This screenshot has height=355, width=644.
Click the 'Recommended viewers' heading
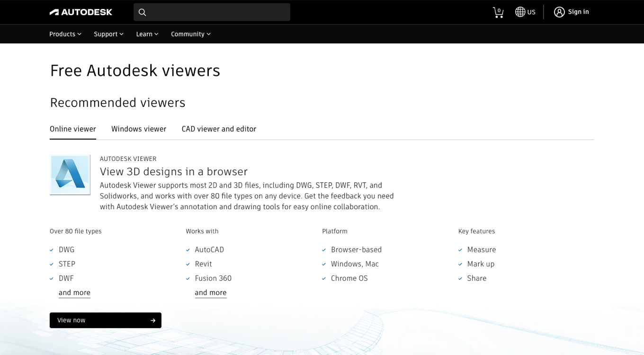pyautogui.click(x=117, y=102)
